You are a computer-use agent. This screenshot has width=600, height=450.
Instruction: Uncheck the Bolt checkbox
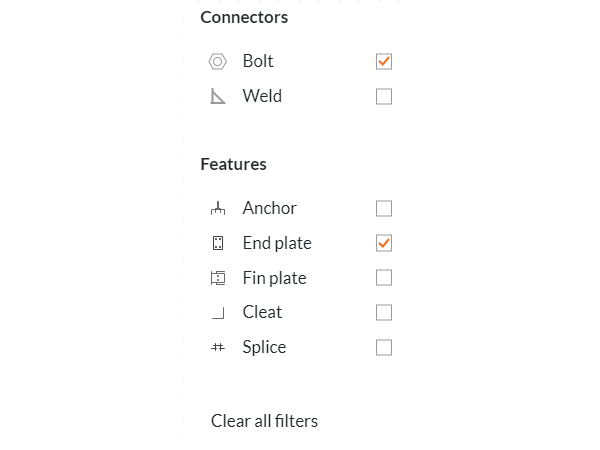coord(384,62)
